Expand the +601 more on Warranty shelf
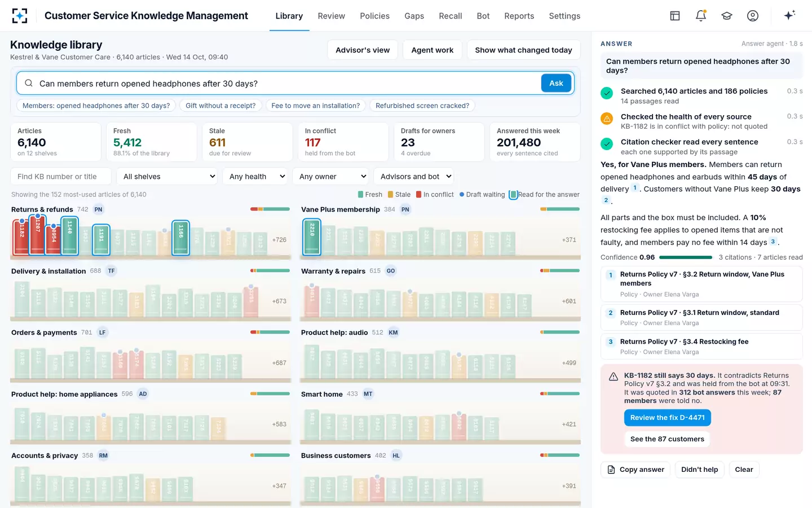This screenshot has height=508, width=812. coord(569,301)
